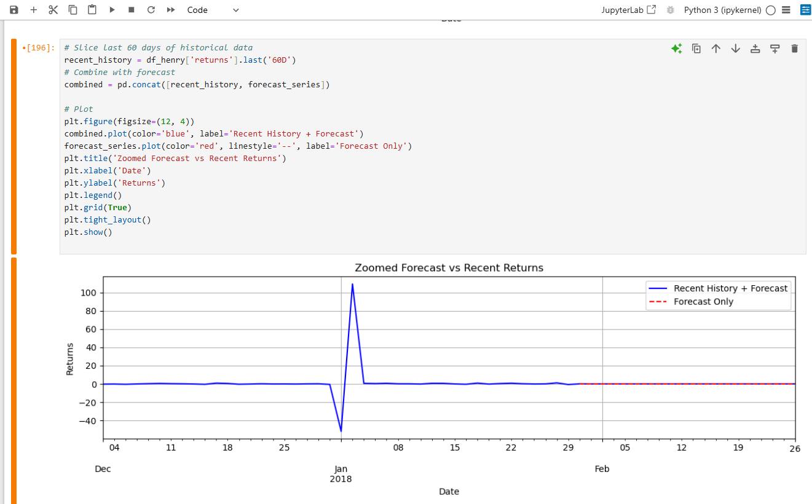
Task: Run the selected cell with play icon
Action: (112, 10)
